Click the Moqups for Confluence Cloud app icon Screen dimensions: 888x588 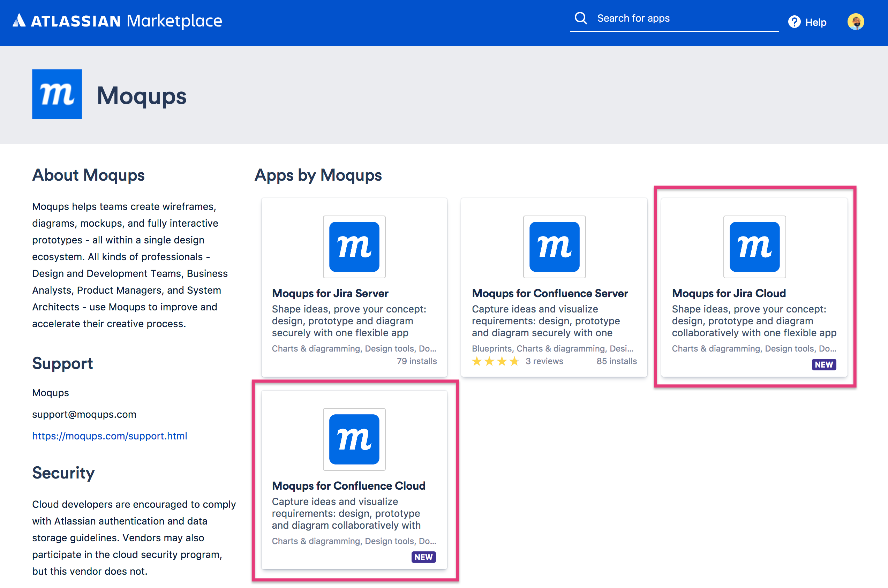click(x=354, y=439)
